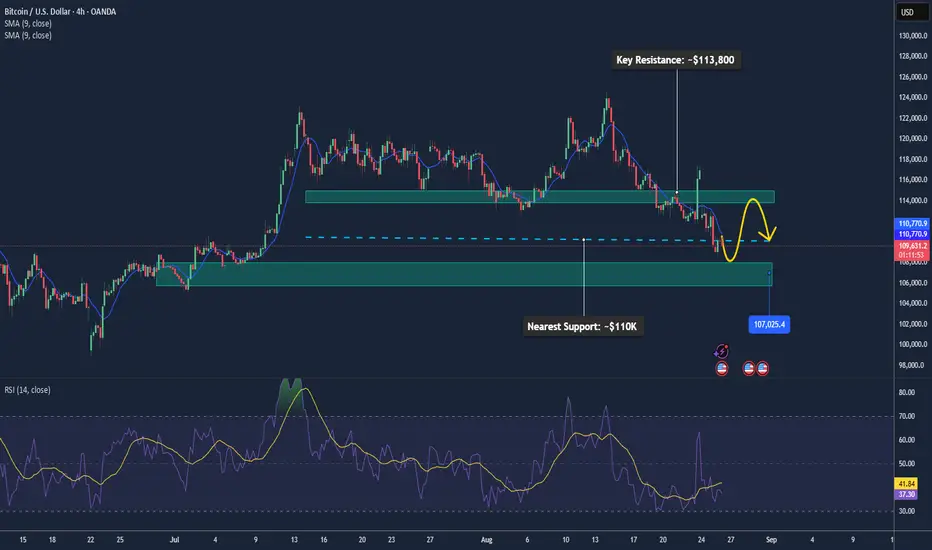Select the lower green support zone rectangle
Screen dimensions: 932x550
point(464,274)
